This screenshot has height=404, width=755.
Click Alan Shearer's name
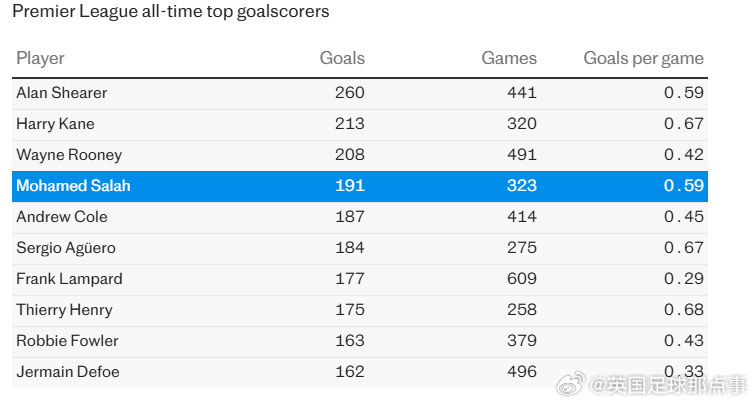click(x=62, y=93)
